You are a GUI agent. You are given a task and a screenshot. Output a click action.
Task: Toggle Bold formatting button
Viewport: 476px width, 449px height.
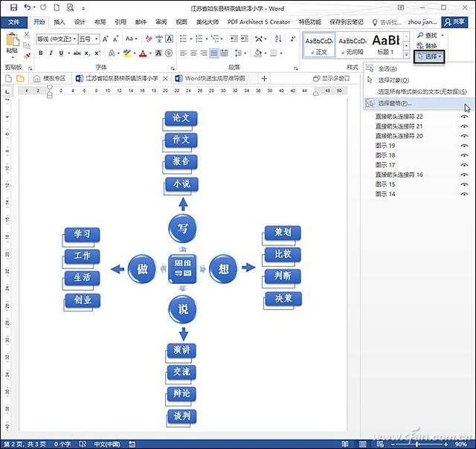click(41, 53)
